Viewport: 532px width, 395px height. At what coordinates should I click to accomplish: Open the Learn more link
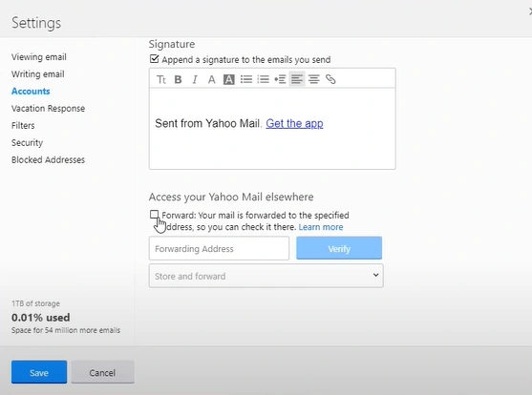tap(321, 227)
